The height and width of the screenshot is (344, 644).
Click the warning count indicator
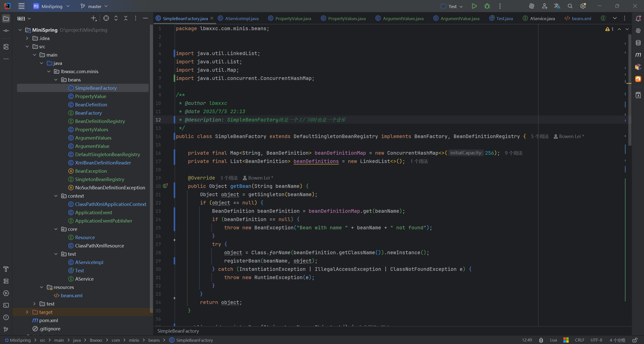609,29
